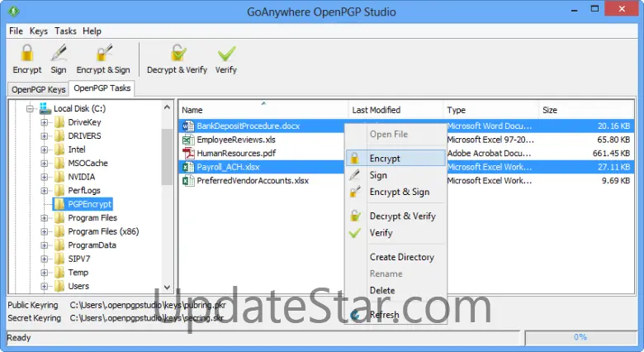The image size is (644, 352).
Task: Select file name HumanResources.pdf
Action: pyautogui.click(x=236, y=154)
